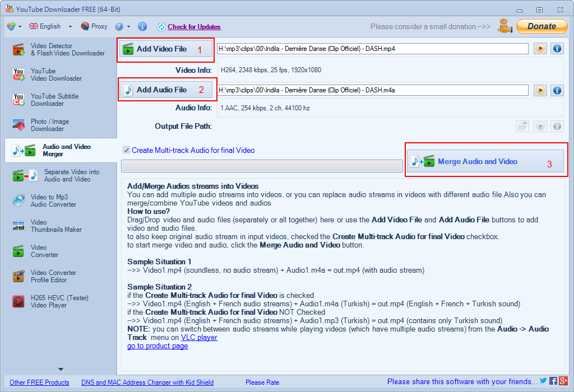Viewport: 574px width, 392px height.
Task: Click Add Audio File button
Action: [166, 90]
